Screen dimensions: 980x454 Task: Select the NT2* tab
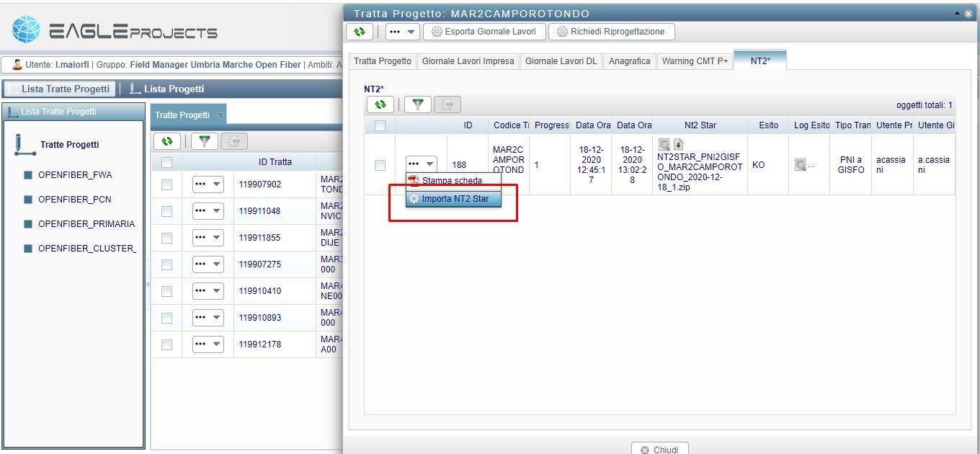click(760, 61)
